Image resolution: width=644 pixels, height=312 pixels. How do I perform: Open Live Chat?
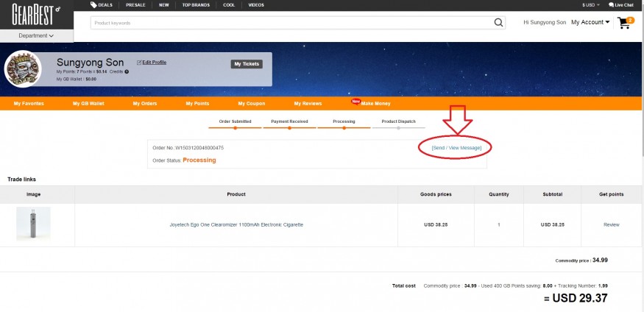coord(620,5)
